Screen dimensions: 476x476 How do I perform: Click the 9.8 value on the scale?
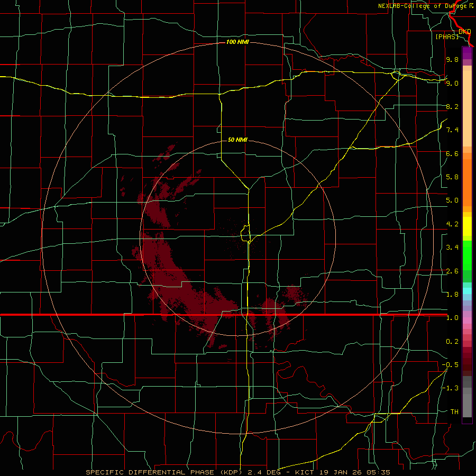point(452,59)
